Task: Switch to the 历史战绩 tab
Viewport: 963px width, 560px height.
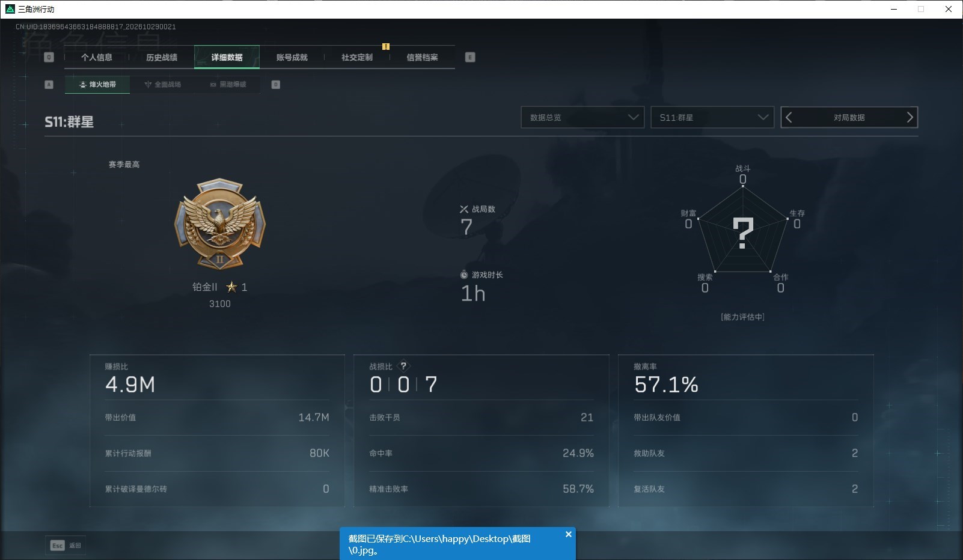Action: coord(162,57)
